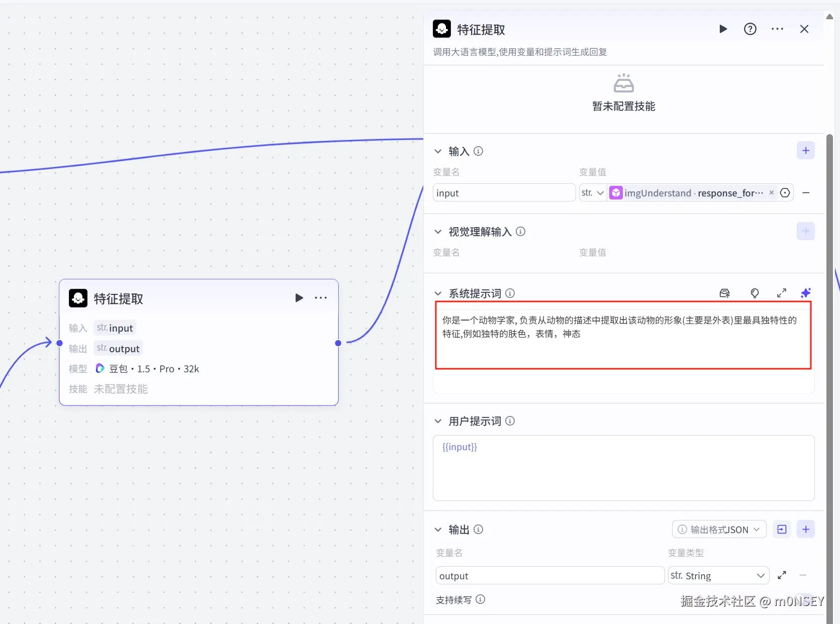Screen dimensions: 840x624
Task: Open more menu on canvas 特征提取 card
Action: point(321,298)
